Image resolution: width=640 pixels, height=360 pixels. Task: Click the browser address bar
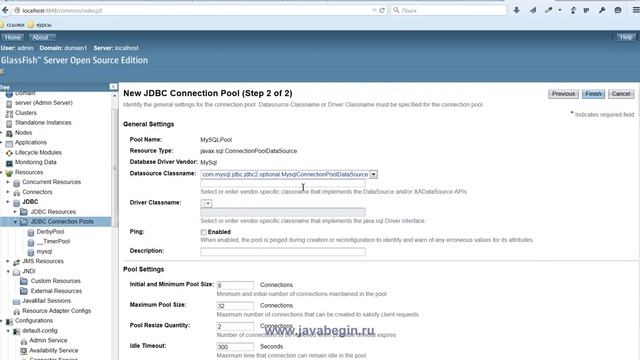[195, 10]
